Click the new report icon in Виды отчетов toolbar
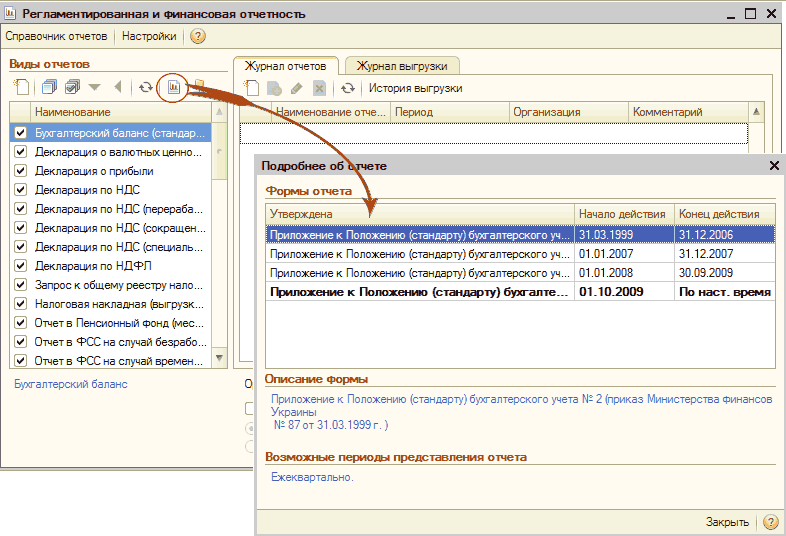Image resolution: width=786 pixels, height=536 pixels. click(x=21, y=87)
